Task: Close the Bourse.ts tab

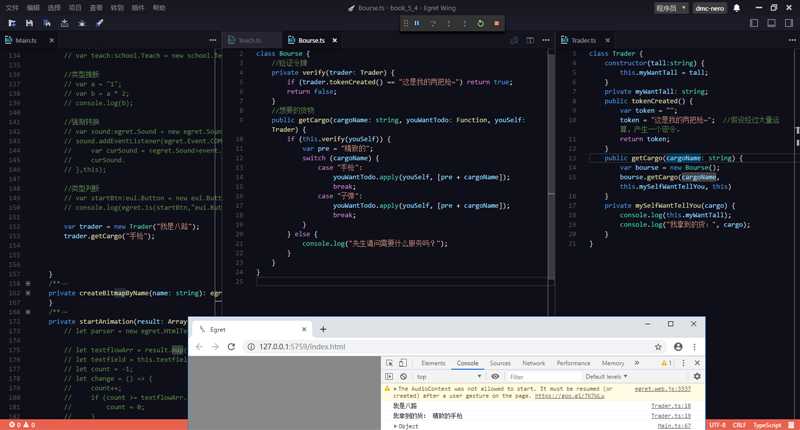Action: click(335, 40)
